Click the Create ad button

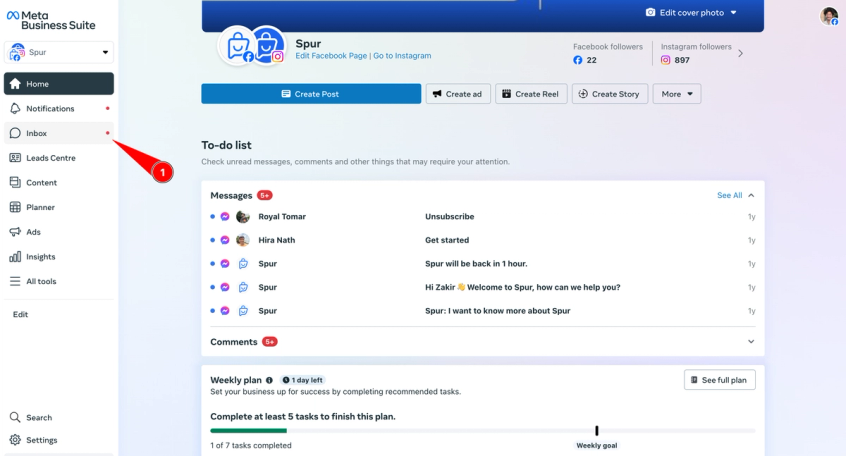click(458, 94)
